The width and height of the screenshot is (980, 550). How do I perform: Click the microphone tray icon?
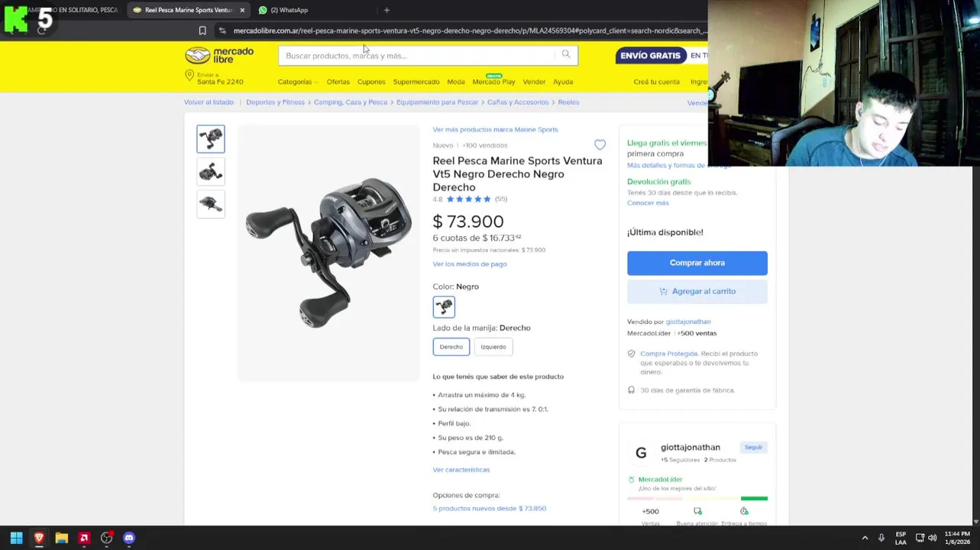pyautogui.click(x=881, y=538)
